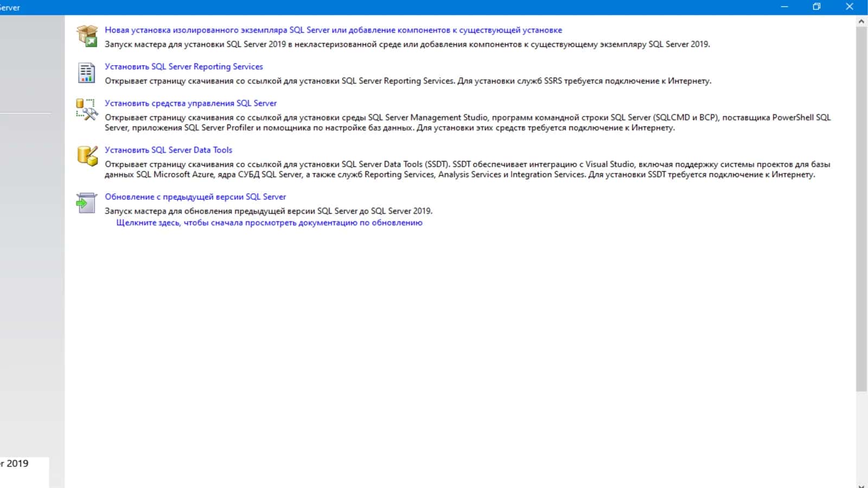Open 'Новая установка изолированного экземпляра SQL Server' link
Screen dimensions: 868x488
pos(333,30)
